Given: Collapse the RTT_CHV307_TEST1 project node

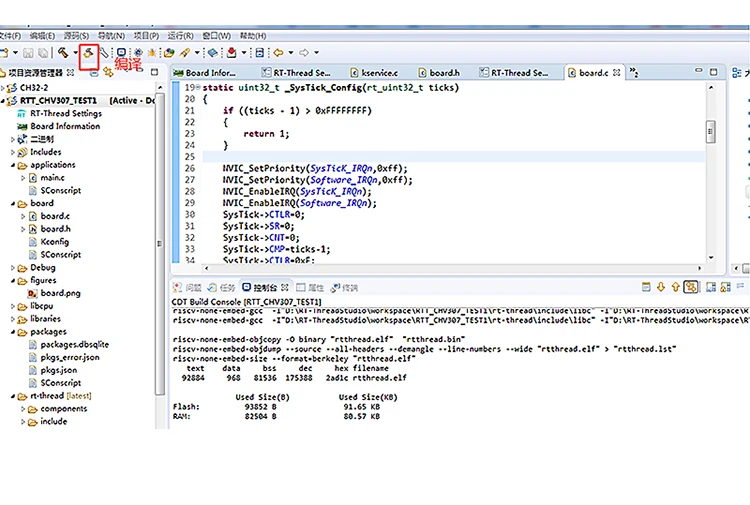Looking at the screenshot, I should (x=3, y=101).
